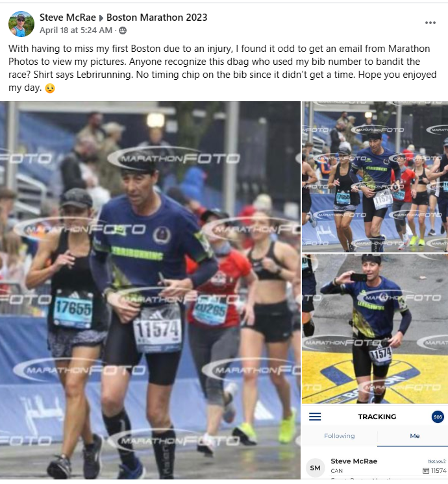The image size is (448, 484).
Task: Click the arrow between name and group
Action: [x=101, y=18]
